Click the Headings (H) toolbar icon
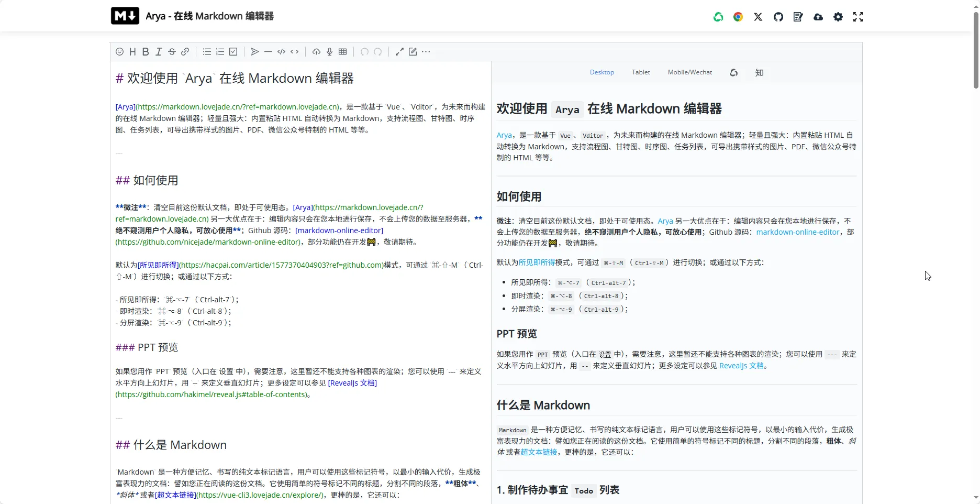 [132, 52]
